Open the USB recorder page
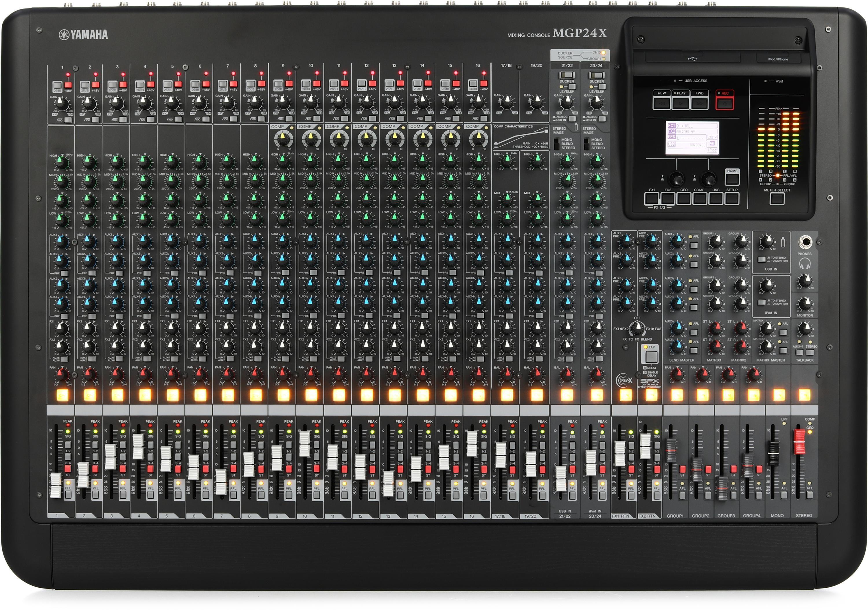The width and height of the screenshot is (868, 614). point(716,199)
